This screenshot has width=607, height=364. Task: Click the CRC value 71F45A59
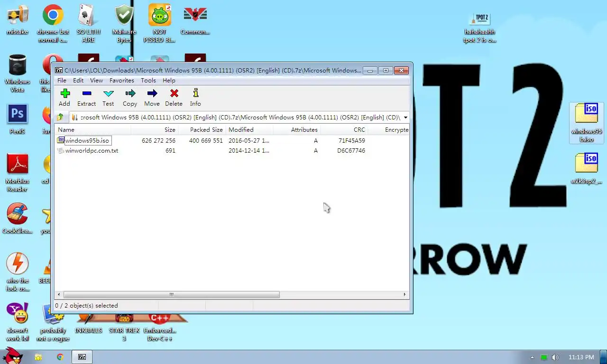[351, 141]
